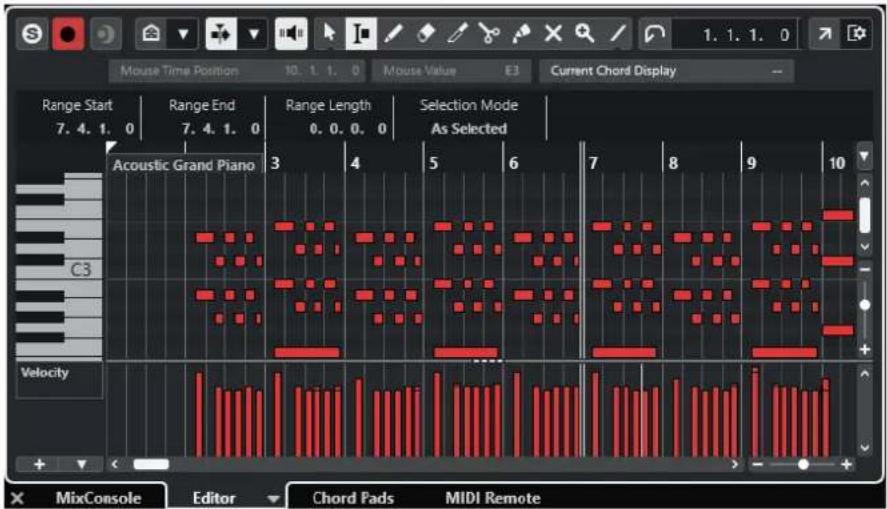Viewport: 887px width, 509px height.
Task: Click vertical zoom out minus button
Action: (864, 269)
